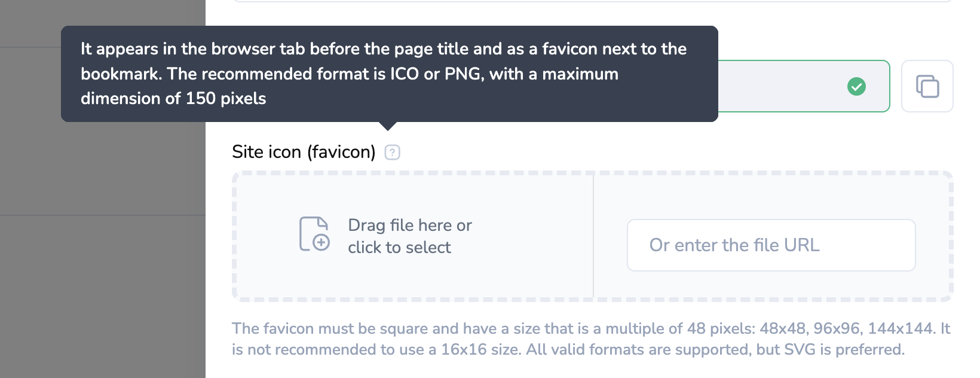Click the favicon help question mark icon
Viewport: 980px width, 378px height.
(392, 153)
